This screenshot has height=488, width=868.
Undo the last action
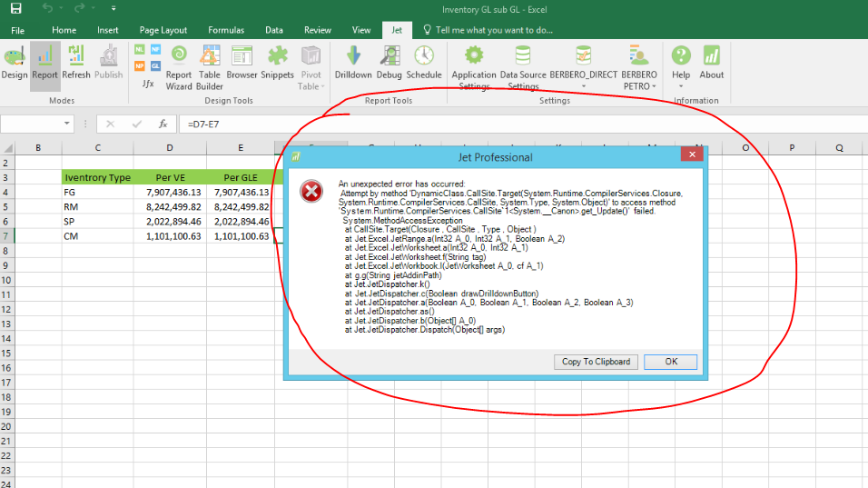47,8
